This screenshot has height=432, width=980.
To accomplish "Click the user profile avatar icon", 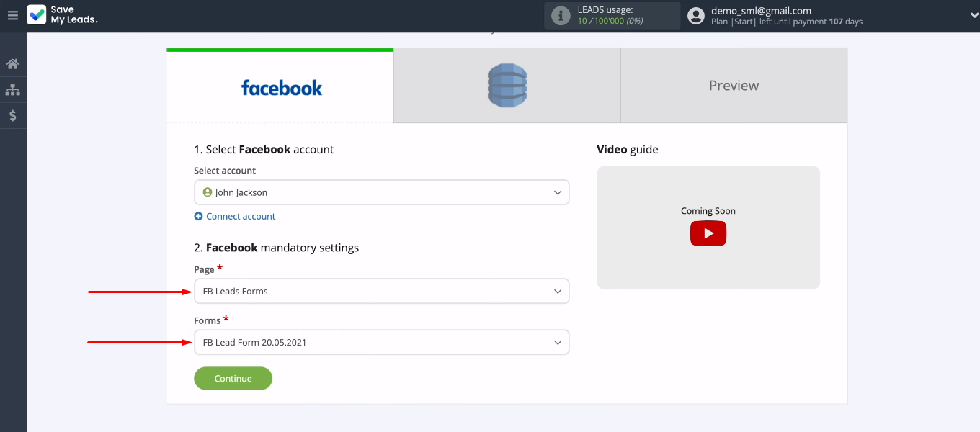I will coord(696,16).
